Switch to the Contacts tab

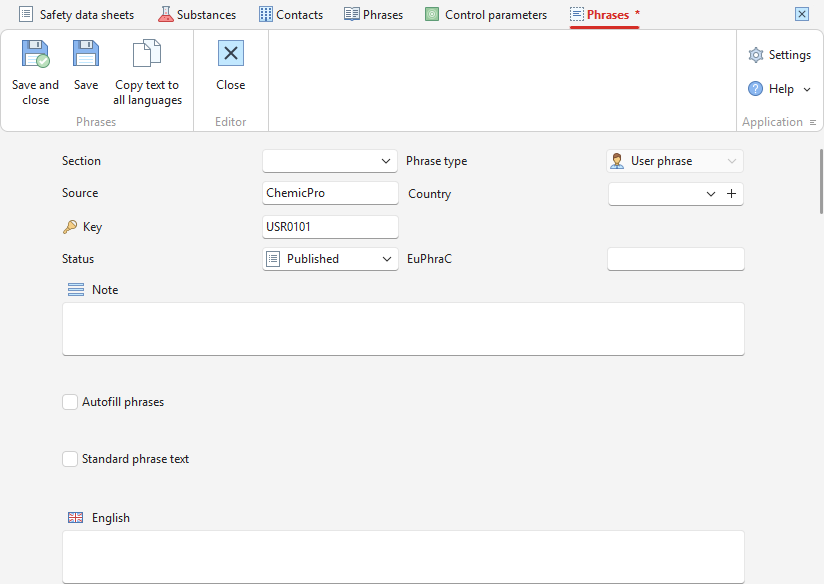click(x=291, y=15)
